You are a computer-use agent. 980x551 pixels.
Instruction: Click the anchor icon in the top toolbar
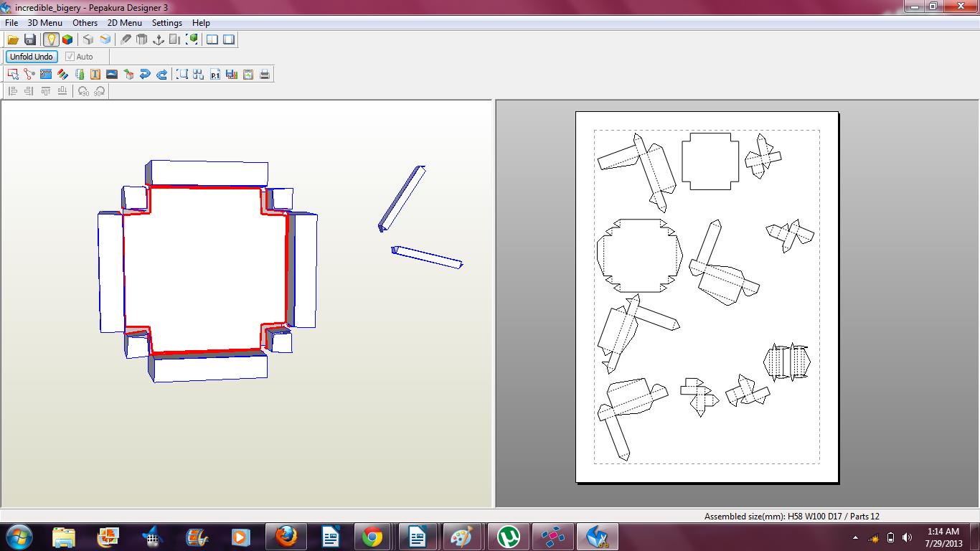pyautogui.click(x=159, y=39)
